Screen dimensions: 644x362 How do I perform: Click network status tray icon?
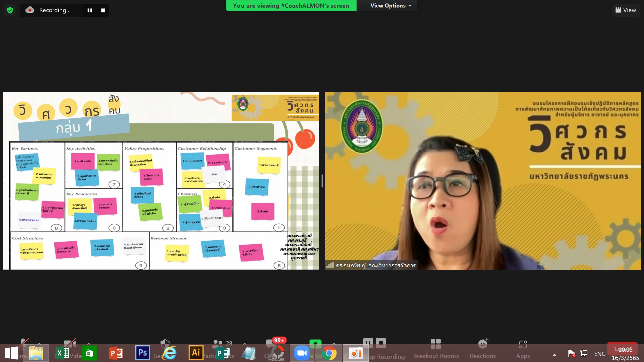(584, 353)
